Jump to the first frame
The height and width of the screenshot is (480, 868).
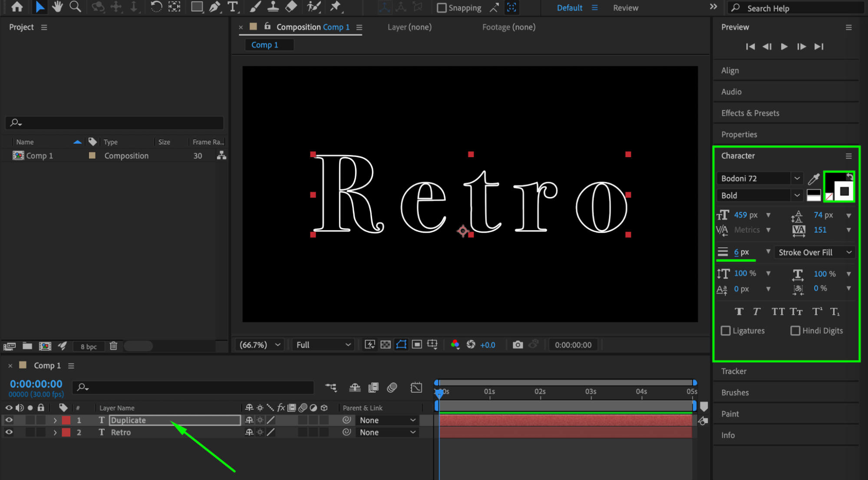tap(750, 46)
